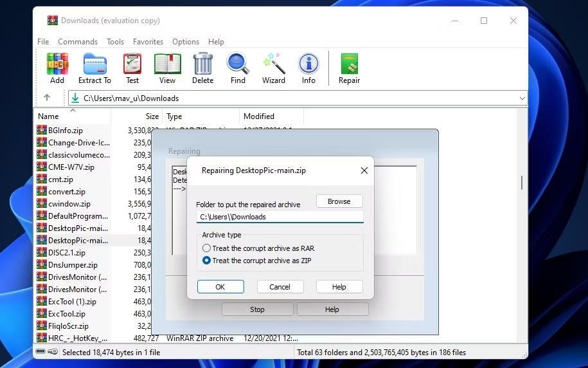This screenshot has height=368, width=588.
Task: Click the CME-W7V.zip archive icon
Action: click(x=42, y=167)
